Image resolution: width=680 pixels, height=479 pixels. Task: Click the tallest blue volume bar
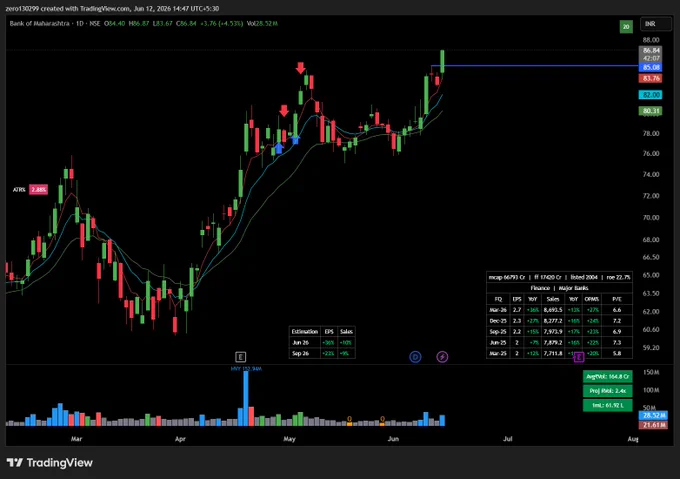coord(246,398)
